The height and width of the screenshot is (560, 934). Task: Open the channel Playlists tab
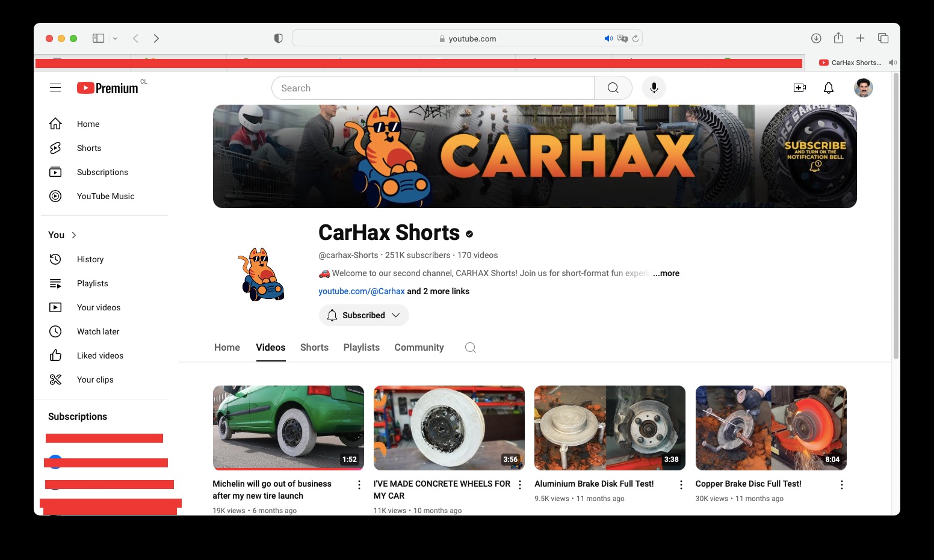[362, 348]
